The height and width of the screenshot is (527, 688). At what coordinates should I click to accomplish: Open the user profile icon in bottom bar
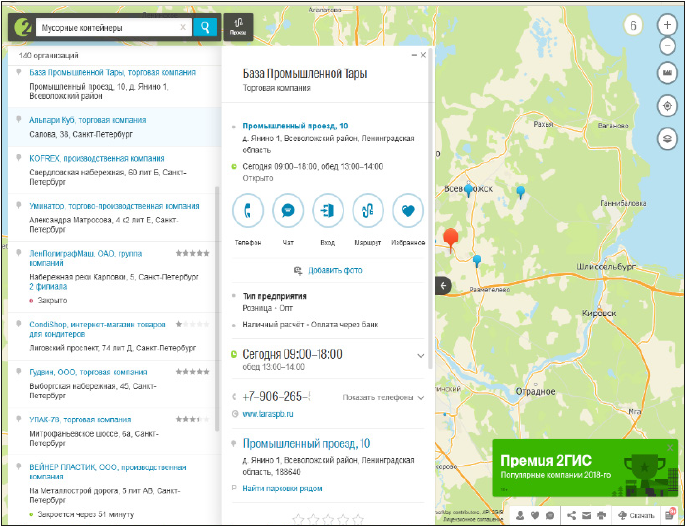pos(520,515)
